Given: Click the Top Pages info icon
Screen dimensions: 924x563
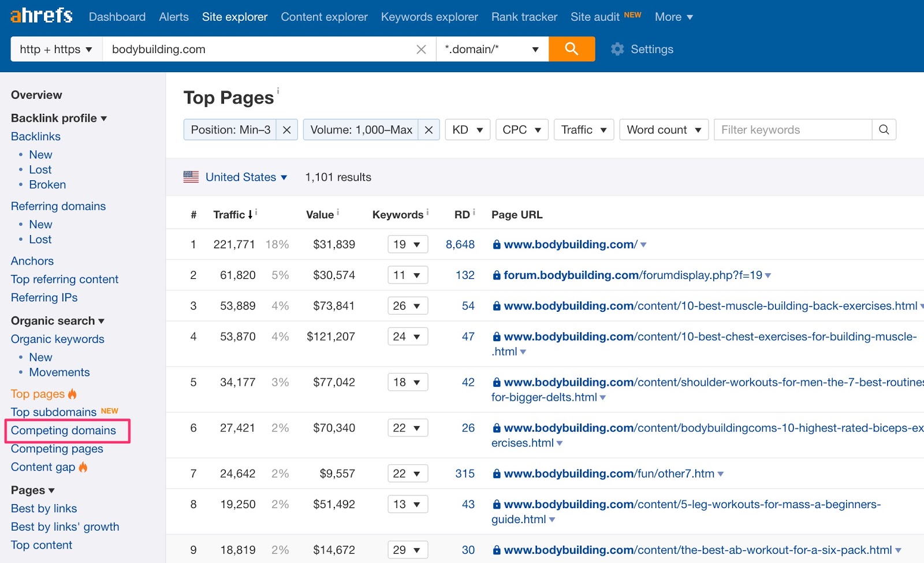Looking at the screenshot, I should point(278,91).
